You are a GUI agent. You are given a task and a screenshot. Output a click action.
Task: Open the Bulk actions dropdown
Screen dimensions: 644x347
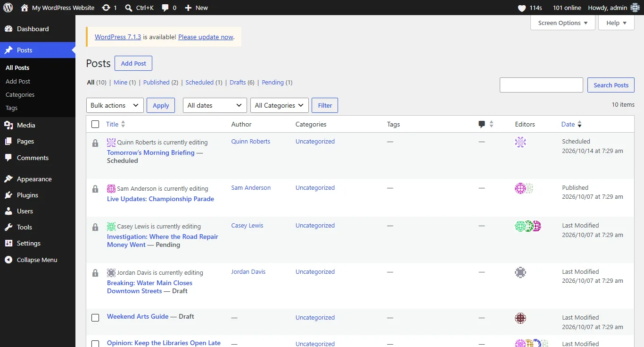115,105
